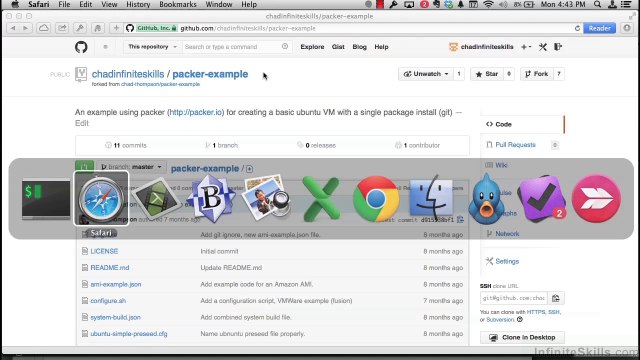Fork the repository
Viewport: 640px width, 360px height.
537,74
